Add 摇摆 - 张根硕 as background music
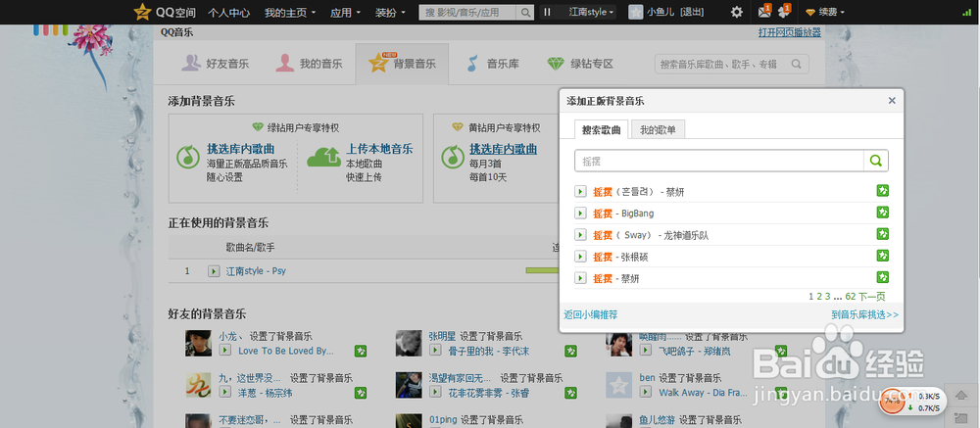The image size is (980, 428). pos(883,256)
